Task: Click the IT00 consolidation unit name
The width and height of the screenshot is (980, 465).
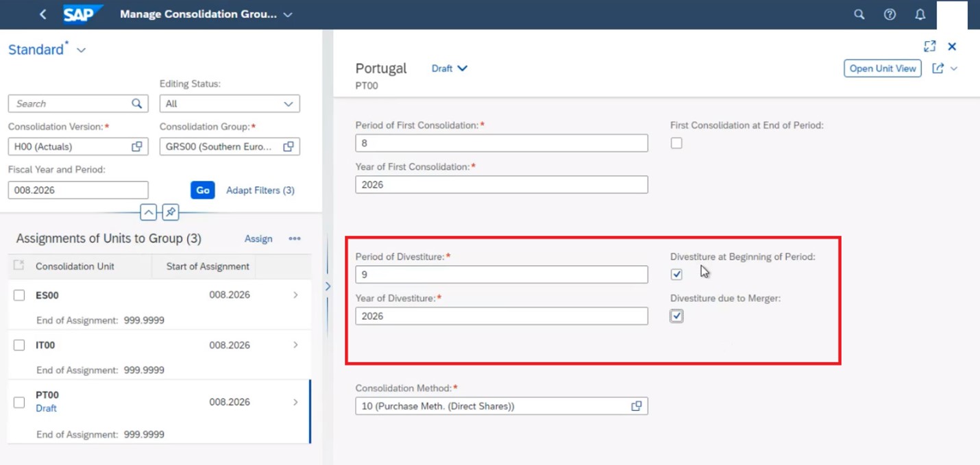Action: tap(45, 345)
